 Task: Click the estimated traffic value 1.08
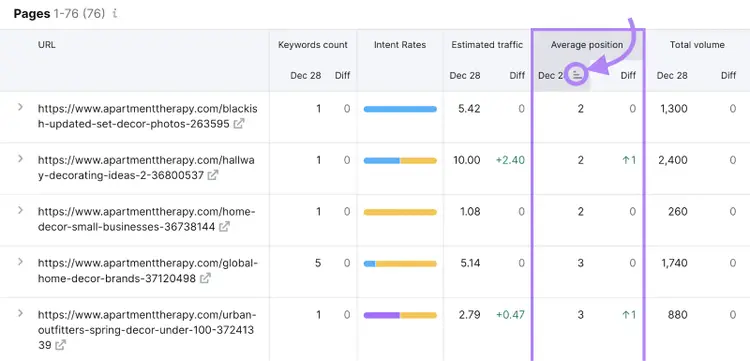pyautogui.click(x=469, y=212)
